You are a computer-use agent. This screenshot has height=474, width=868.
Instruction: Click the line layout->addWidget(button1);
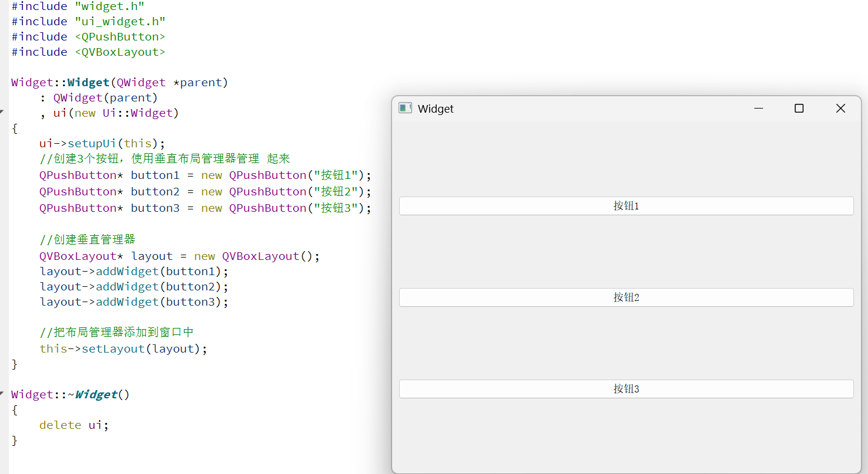(134, 271)
